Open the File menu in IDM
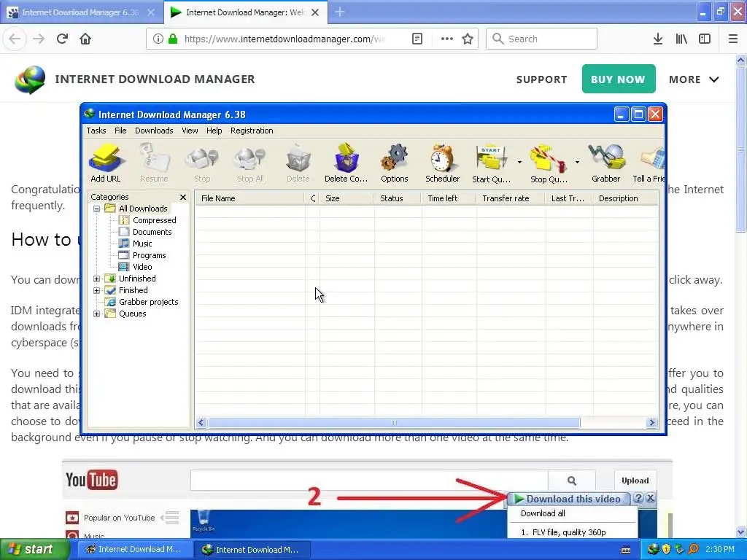Image resolution: width=747 pixels, height=560 pixels. (x=120, y=131)
